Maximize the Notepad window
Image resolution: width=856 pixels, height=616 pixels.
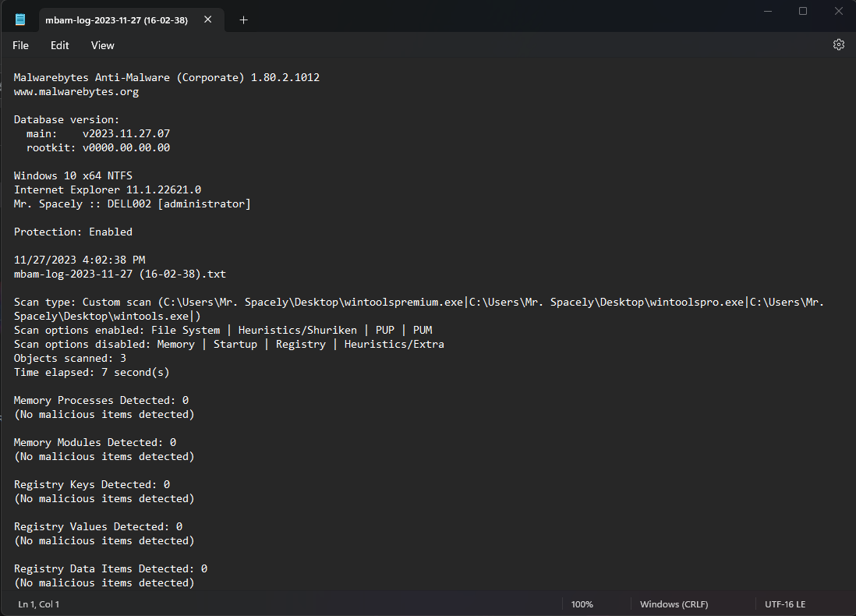pos(802,11)
